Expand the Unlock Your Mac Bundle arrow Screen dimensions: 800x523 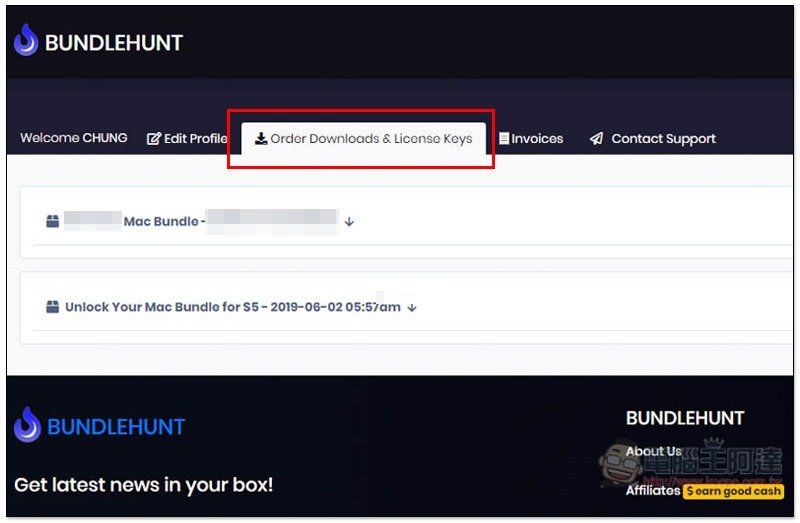pyautogui.click(x=412, y=308)
